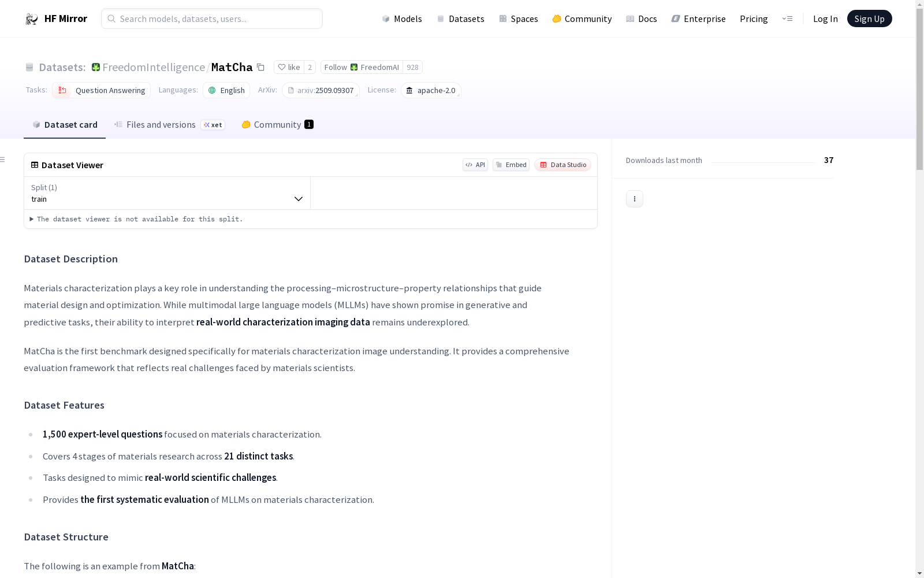Viewport: 924px width, 578px height.
Task: Click the Embed button
Action: coord(511,165)
